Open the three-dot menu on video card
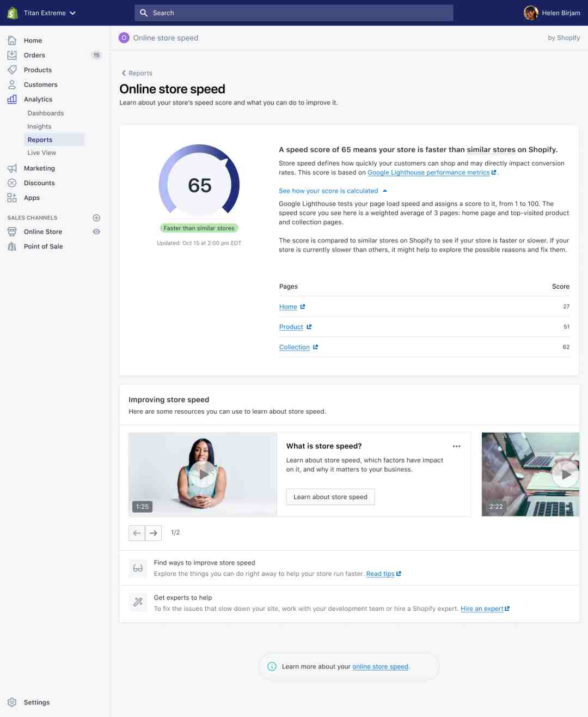588x717 pixels. click(x=456, y=446)
